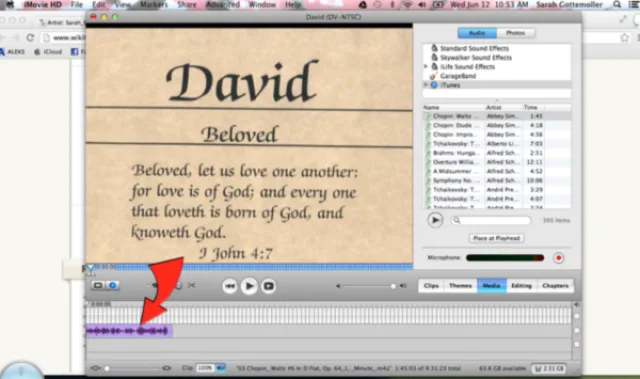Play the movie with the Play button
Screen dimensions: 640x379
tap(249, 286)
